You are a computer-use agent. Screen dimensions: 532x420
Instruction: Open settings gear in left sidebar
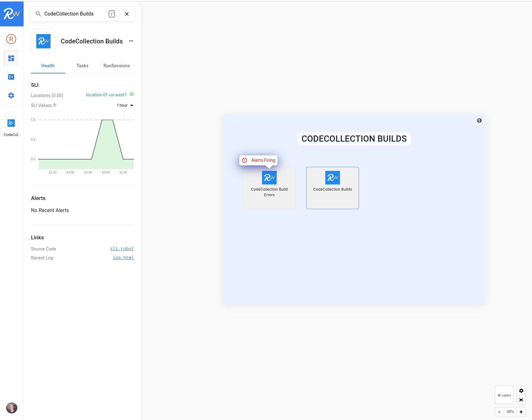click(11, 95)
